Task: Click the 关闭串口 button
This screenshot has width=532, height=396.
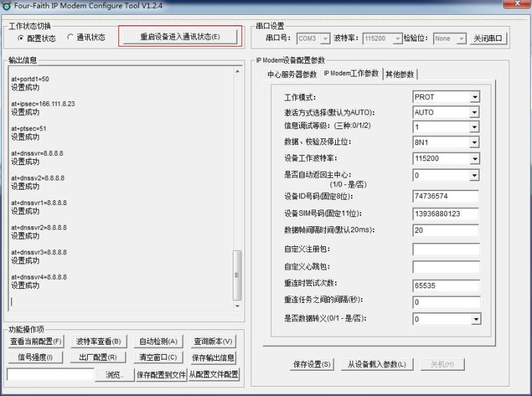Action: [x=488, y=39]
